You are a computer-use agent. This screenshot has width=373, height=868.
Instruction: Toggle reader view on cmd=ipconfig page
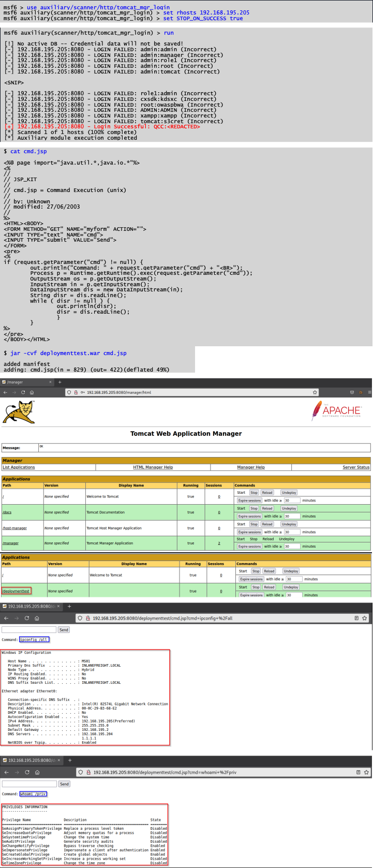point(356,618)
